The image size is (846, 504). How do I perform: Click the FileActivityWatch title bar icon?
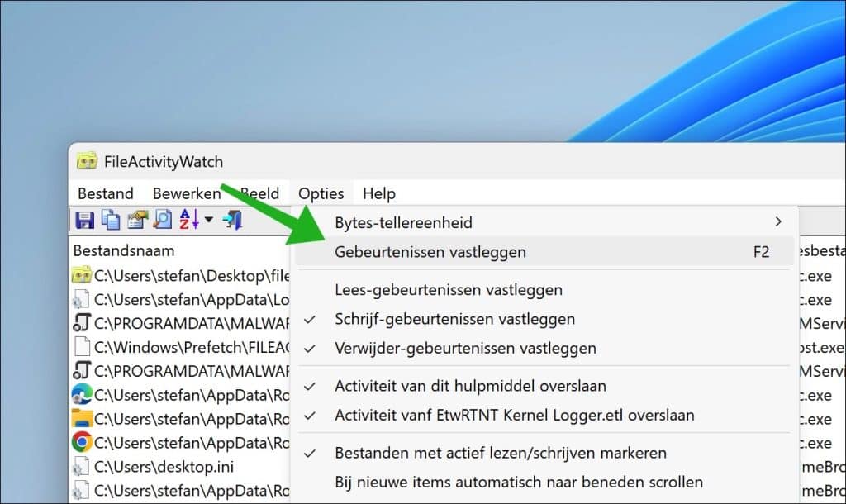(x=87, y=161)
